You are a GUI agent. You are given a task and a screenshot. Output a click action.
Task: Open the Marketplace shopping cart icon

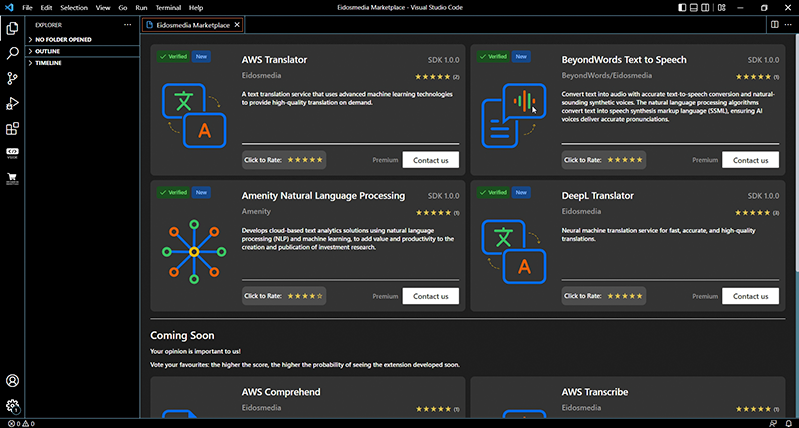pyautogui.click(x=12, y=178)
